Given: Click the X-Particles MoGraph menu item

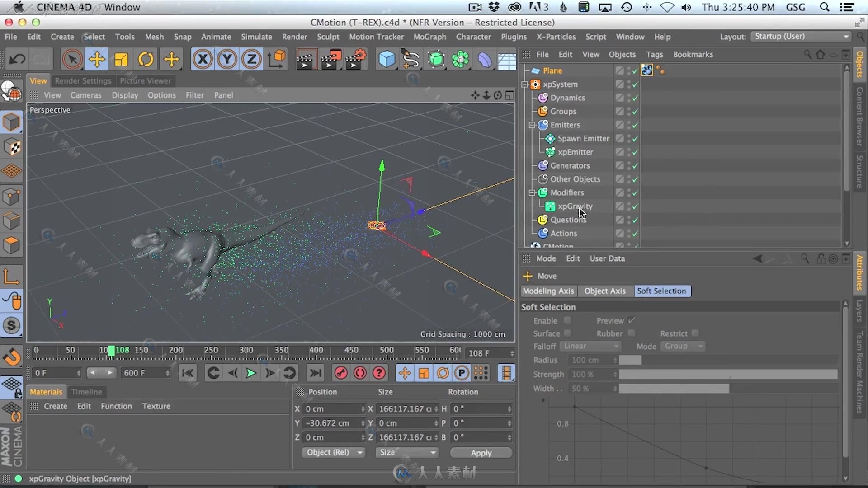Looking at the screenshot, I should click(429, 36).
